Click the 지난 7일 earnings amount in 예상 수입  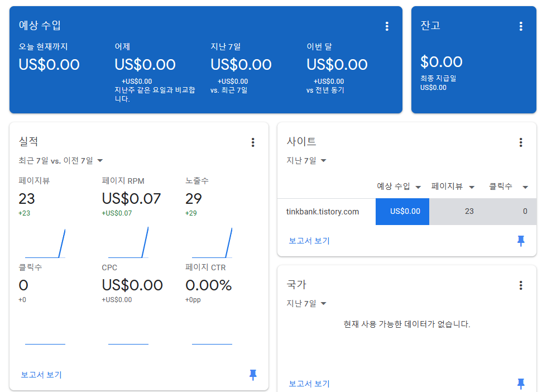[241, 65]
